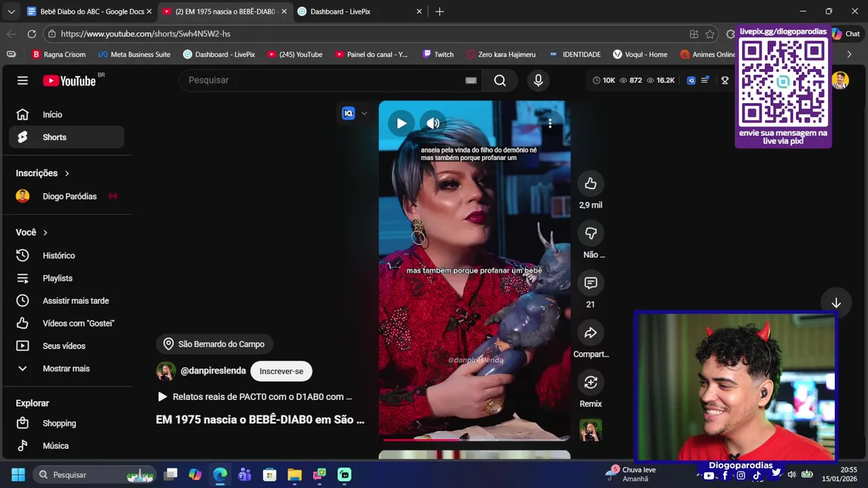
Task: Expand the Você section chevron
Action: coord(45,232)
